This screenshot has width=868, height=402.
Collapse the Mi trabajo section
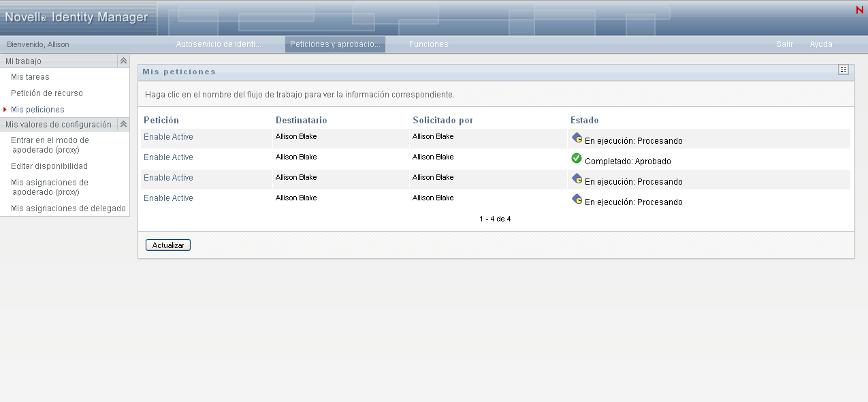(123, 61)
